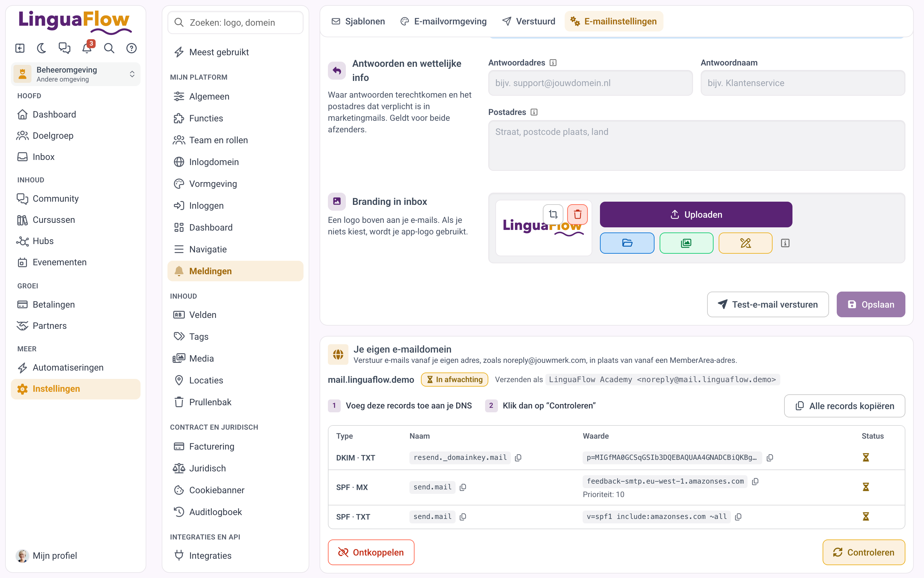Image resolution: width=924 pixels, height=578 pixels.
Task: Click Ontkoppelen to disconnect domain
Action: (x=371, y=552)
